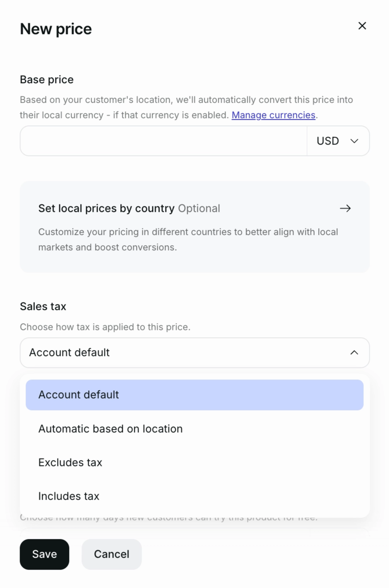Collapse the Sales tax chevron arrow

354,353
